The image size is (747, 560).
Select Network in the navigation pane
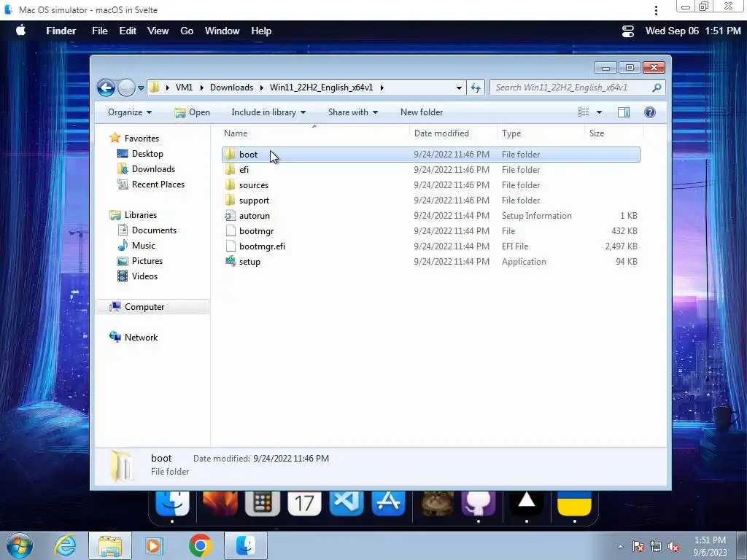(133, 337)
